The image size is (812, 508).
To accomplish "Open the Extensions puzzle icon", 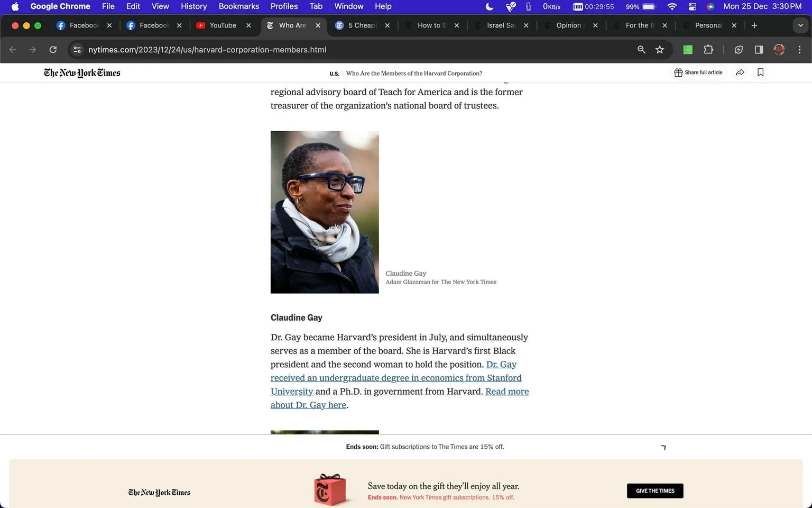I will click(708, 50).
